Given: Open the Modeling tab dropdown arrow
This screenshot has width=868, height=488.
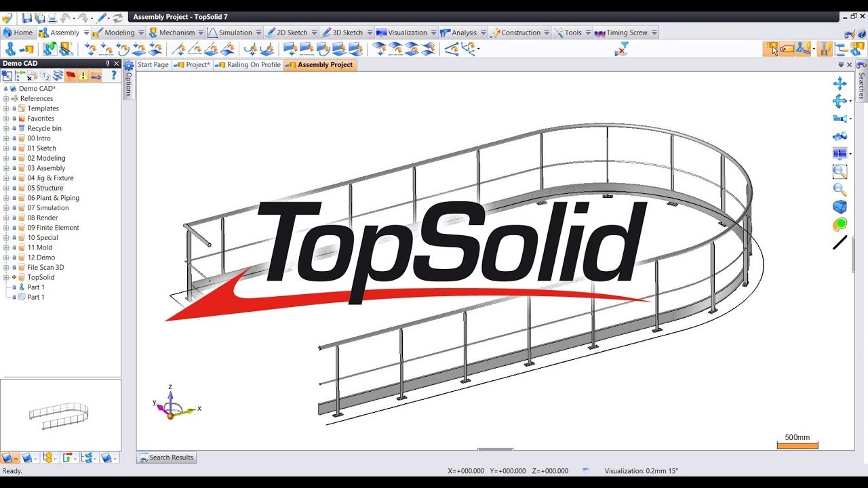Looking at the screenshot, I should (x=141, y=33).
